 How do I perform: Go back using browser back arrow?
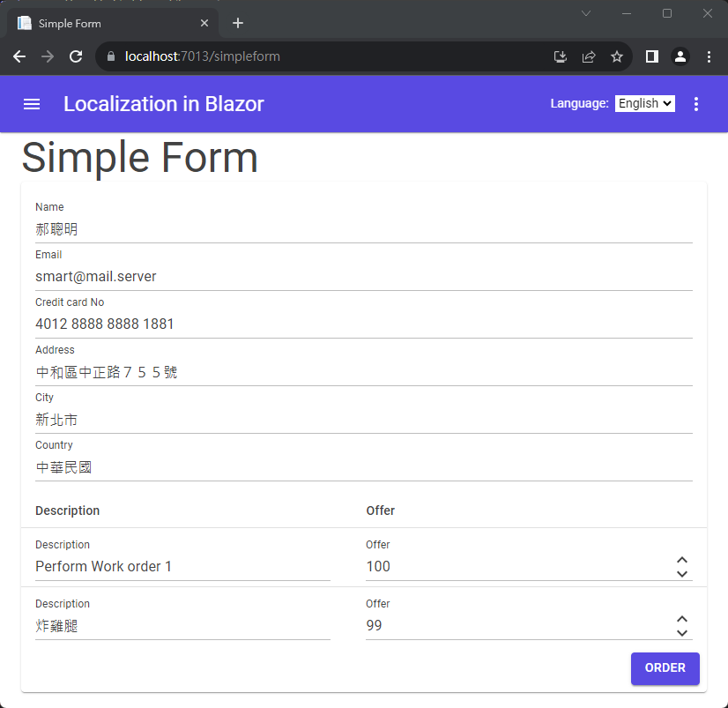(19, 56)
